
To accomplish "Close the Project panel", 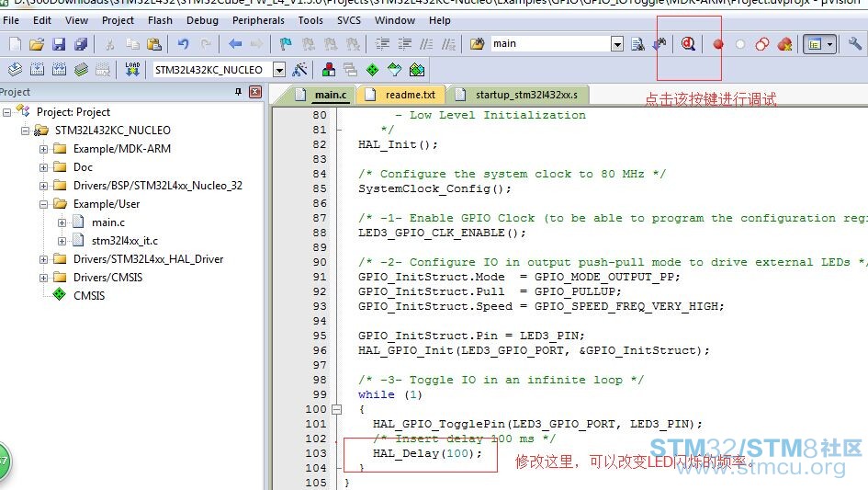I will (x=255, y=92).
